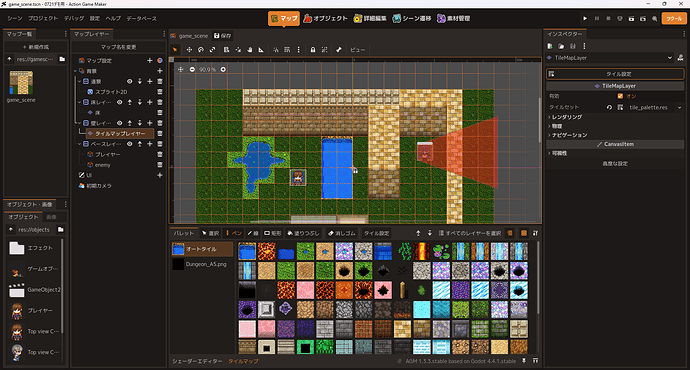Click the zoom-out minus icon in viewport

point(192,70)
